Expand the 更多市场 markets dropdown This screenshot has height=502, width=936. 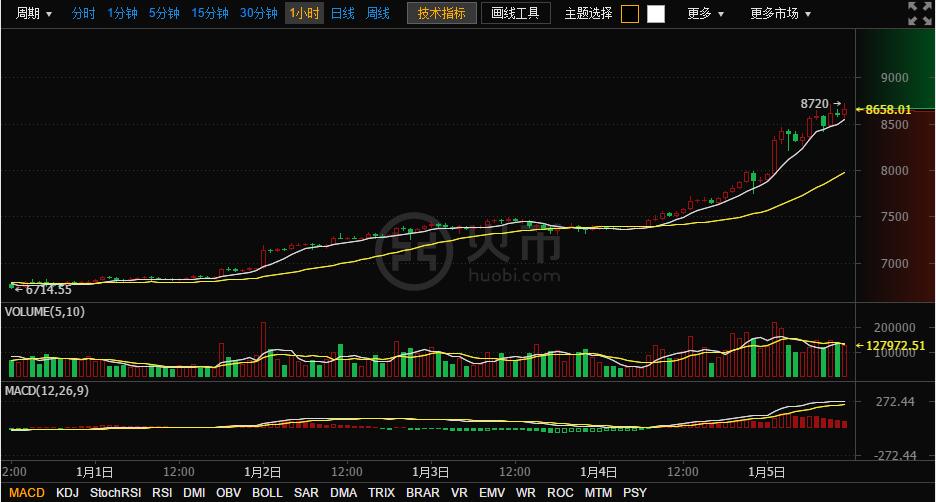[x=780, y=13]
